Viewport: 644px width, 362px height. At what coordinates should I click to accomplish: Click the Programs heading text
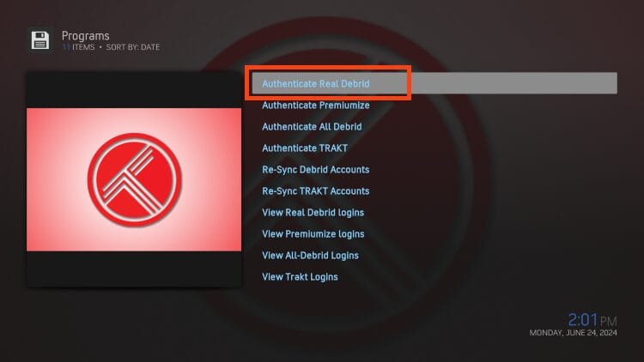(85, 36)
